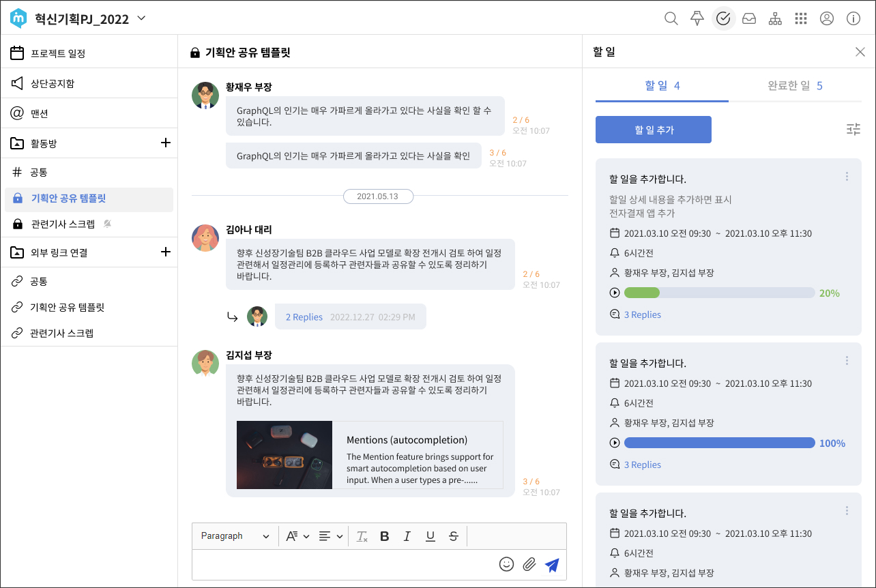Open the # 공통 channel
The height and width of the screenshot is (588, 876).
89,173
